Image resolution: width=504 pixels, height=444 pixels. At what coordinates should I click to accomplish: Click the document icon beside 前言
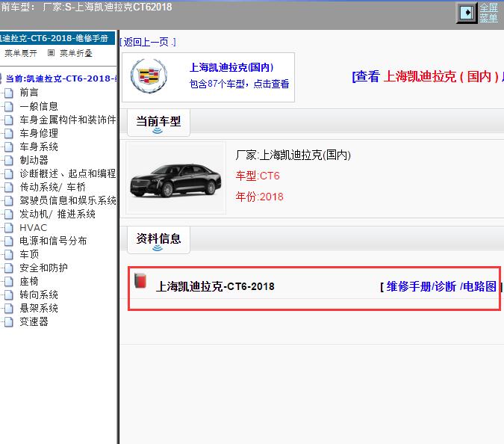(x=9, y=93)
